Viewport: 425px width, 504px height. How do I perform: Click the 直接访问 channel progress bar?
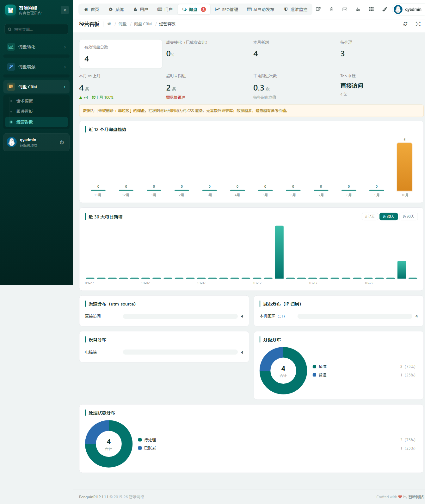pyautogui.click(x=180, y=316)
